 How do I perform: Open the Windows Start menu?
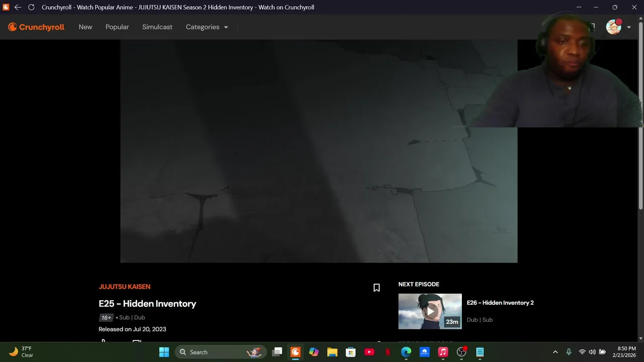point(164,352)
